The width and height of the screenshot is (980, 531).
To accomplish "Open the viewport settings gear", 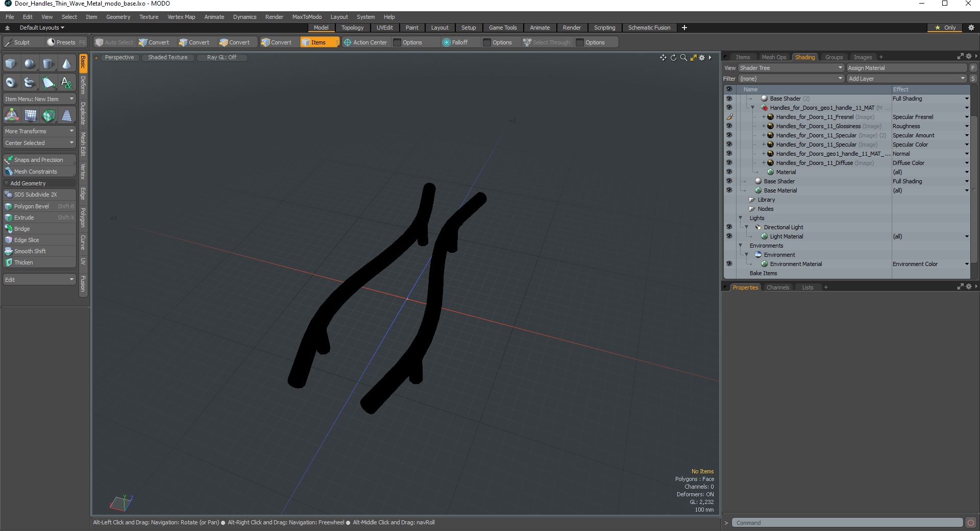I will [x=702, y=58].
